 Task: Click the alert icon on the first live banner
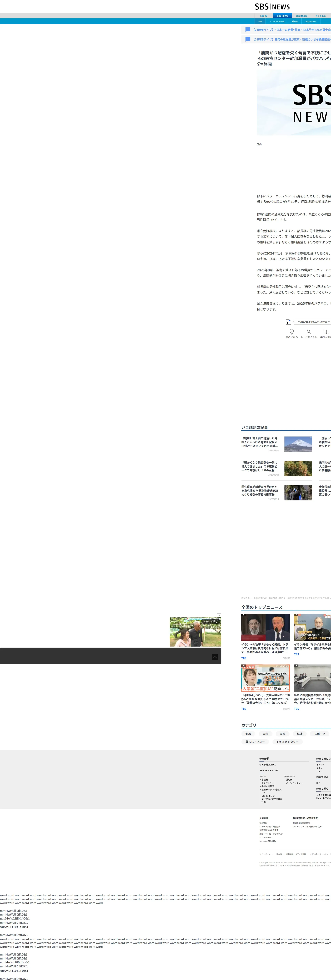point(248,30)
